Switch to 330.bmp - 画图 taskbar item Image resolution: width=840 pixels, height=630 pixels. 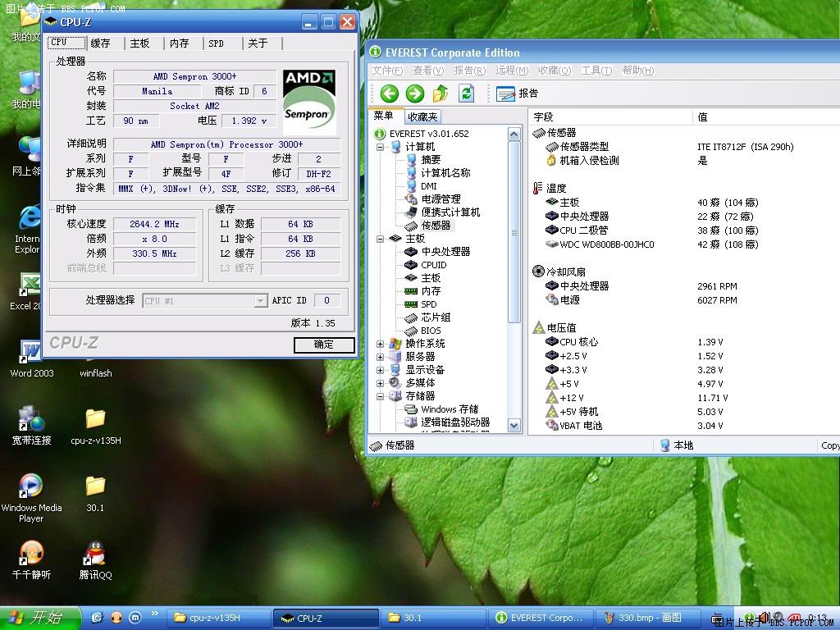click(646, 618)
